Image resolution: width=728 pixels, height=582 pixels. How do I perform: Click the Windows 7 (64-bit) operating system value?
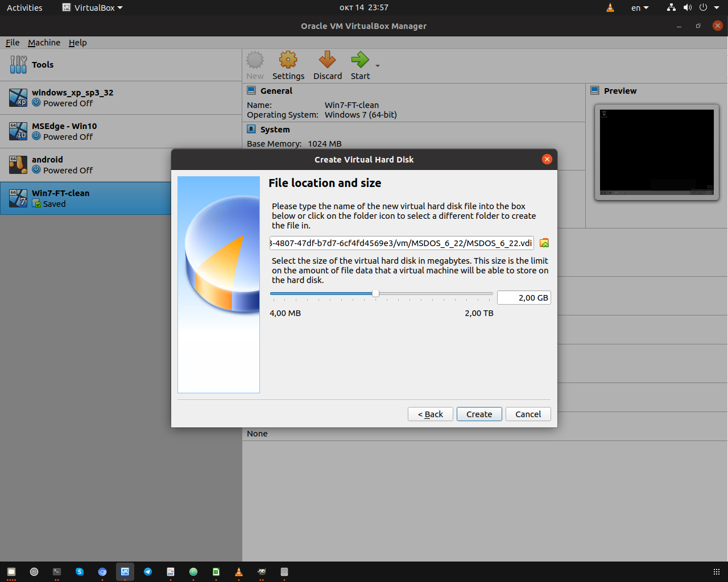click(x=361, y=115)
